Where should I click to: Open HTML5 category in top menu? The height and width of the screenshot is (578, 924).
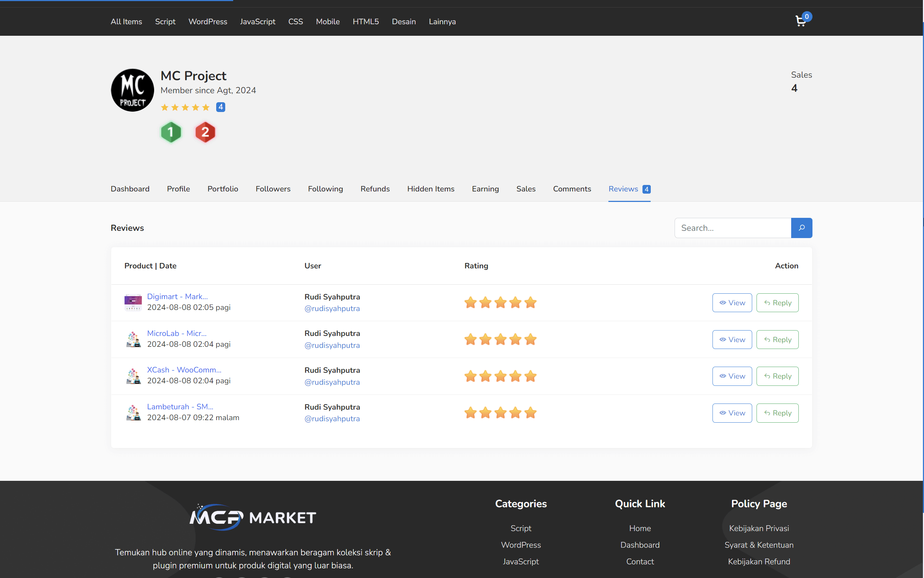[x=365, y=21]
